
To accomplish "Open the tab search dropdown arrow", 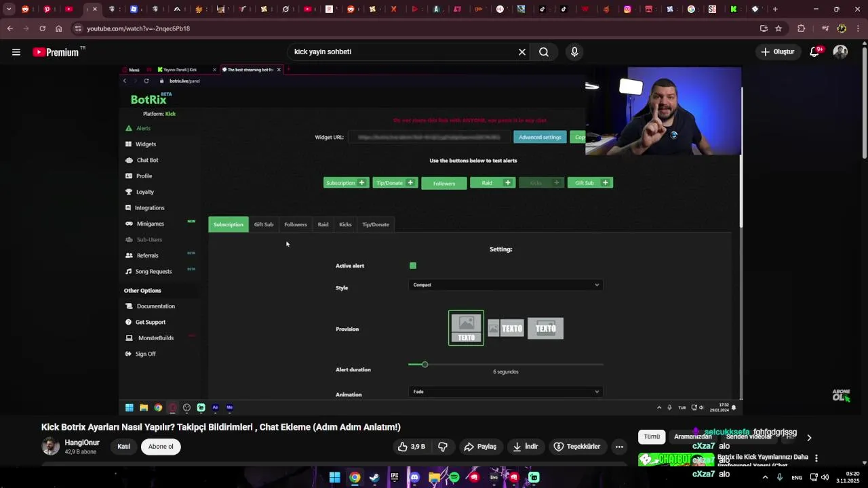I will [9, 9].
